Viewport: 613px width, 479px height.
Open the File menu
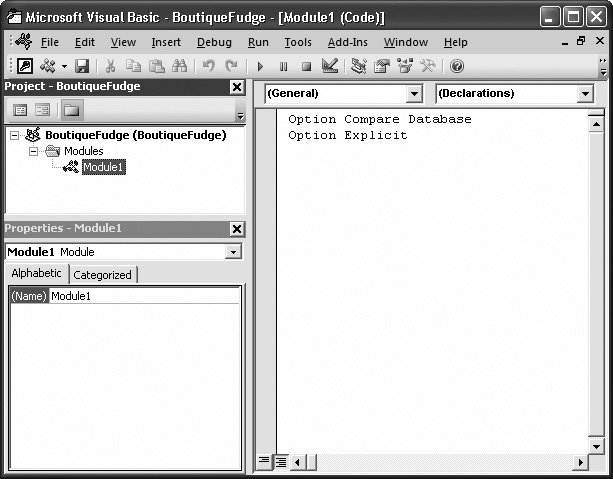click(50, 42)
